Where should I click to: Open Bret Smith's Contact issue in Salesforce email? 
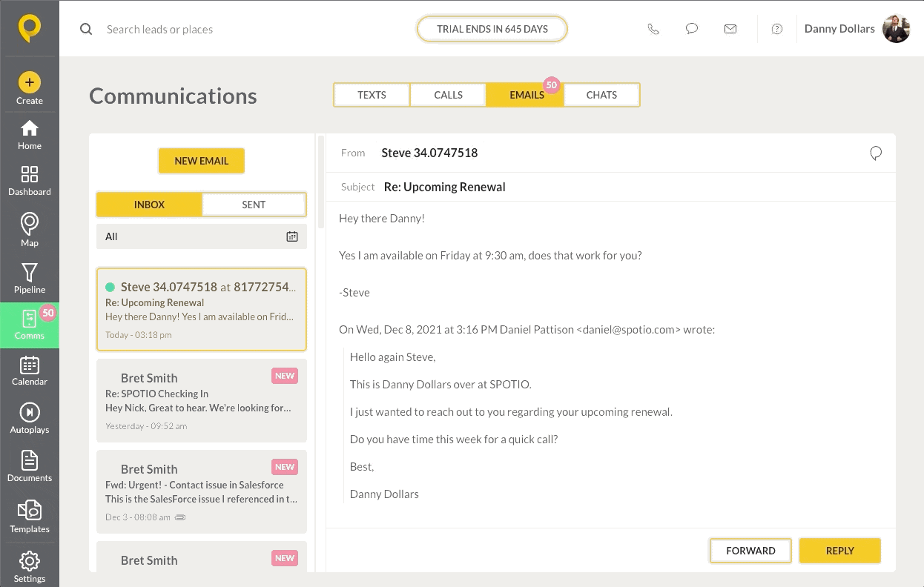pyautogui.click(x=202, y=492)
